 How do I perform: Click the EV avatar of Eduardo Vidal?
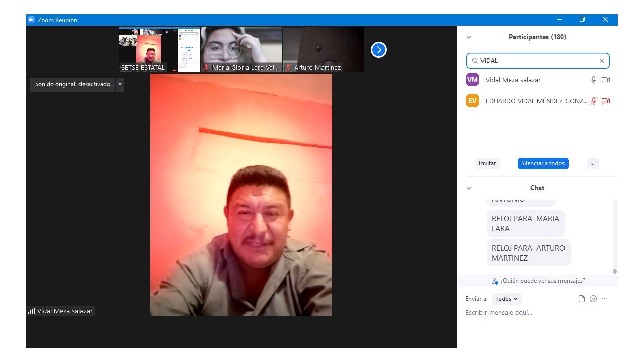pos(472,101)
